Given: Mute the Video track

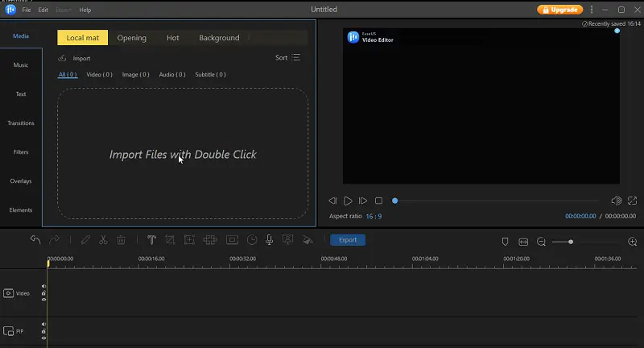Looking at the screenshot, I should (43, 286).
